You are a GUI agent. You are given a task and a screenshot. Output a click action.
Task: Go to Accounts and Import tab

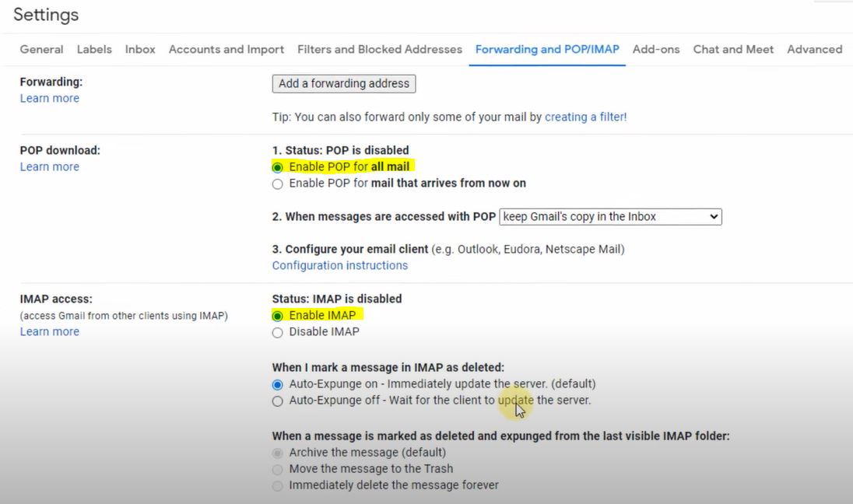[x=226, y=50]
